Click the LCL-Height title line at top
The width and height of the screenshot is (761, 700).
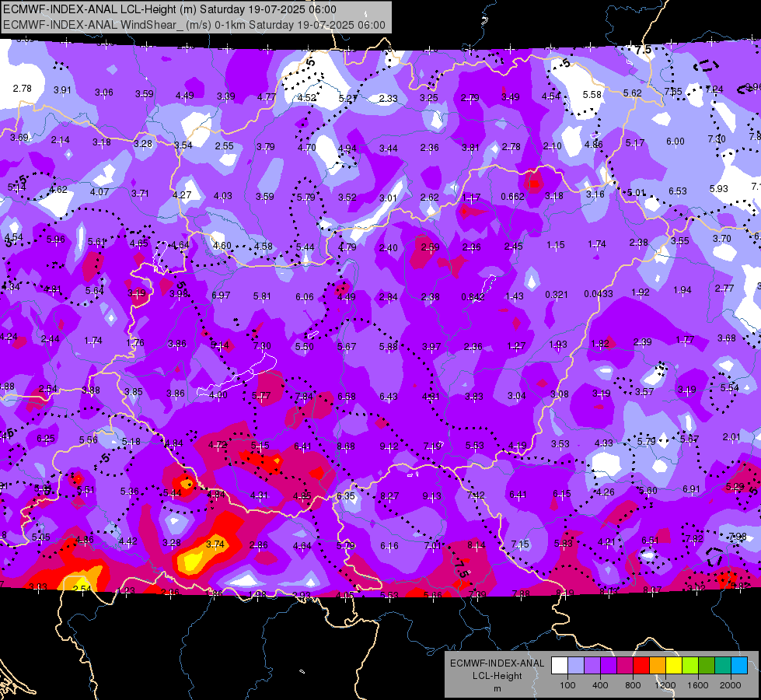(169, 9)
